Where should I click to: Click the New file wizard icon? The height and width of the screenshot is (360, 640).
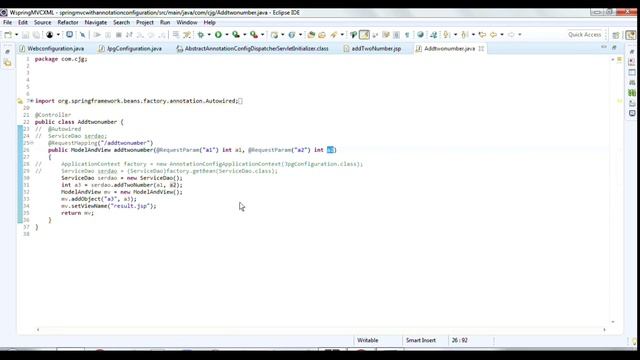[8, 35]
